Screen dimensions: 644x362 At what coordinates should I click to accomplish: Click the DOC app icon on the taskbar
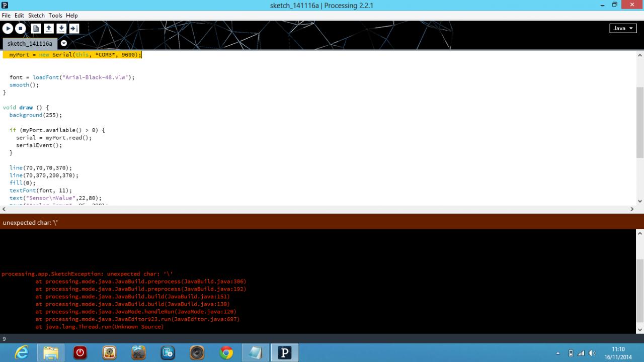[138, 353]
